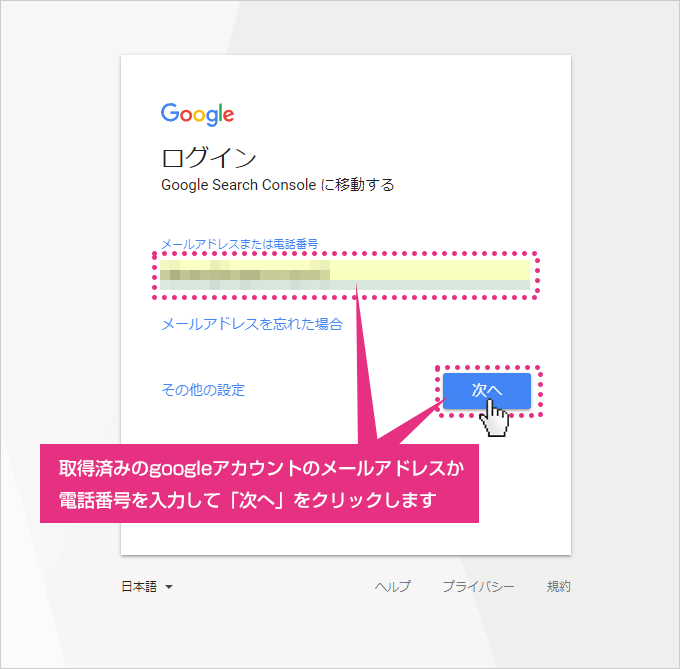Open the 規約 footer link
Viewport: 680px width, 669px height.
coord(559,587)
